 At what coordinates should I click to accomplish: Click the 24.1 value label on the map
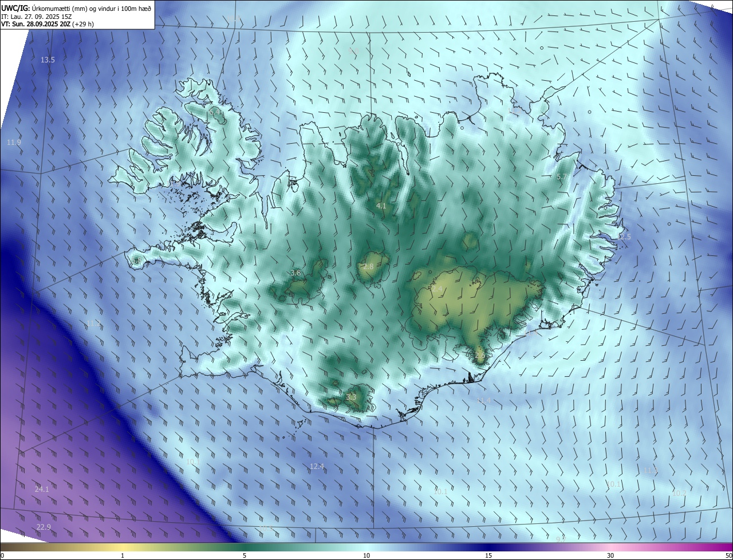[42, 489]
